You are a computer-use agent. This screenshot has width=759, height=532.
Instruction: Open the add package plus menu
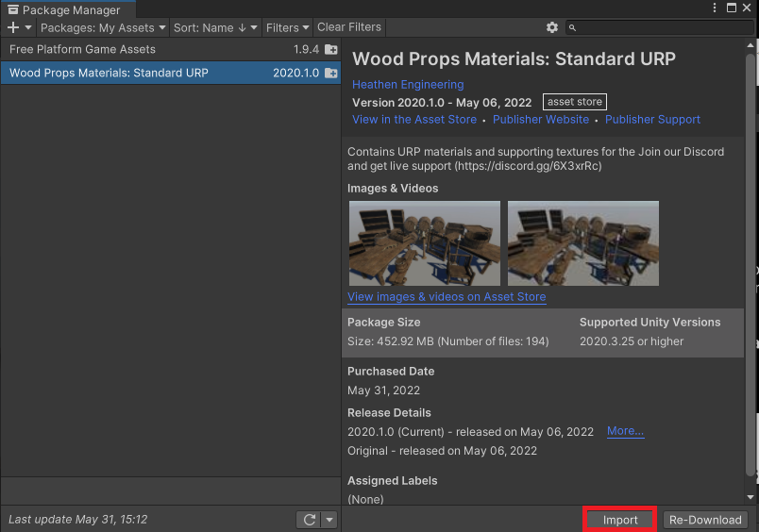(13, 27)
